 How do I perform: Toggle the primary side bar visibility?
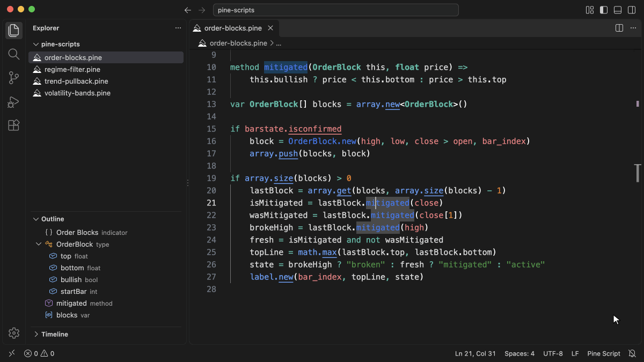coord(604,10)
